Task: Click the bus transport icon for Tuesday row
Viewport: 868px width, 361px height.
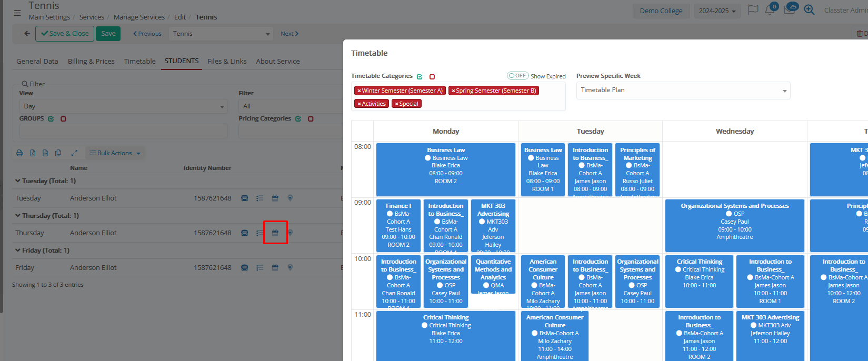Action: [x=244, y=198]
